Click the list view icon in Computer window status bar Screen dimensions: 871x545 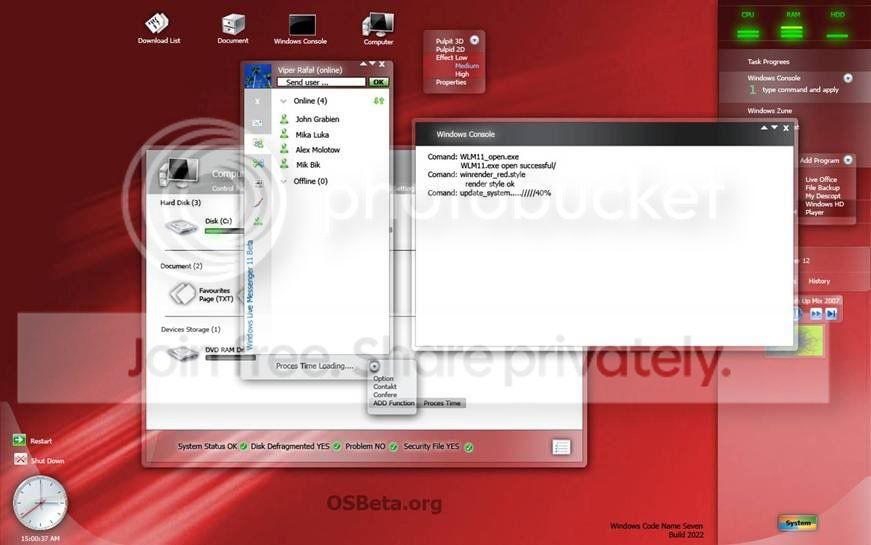click(561, 447)
